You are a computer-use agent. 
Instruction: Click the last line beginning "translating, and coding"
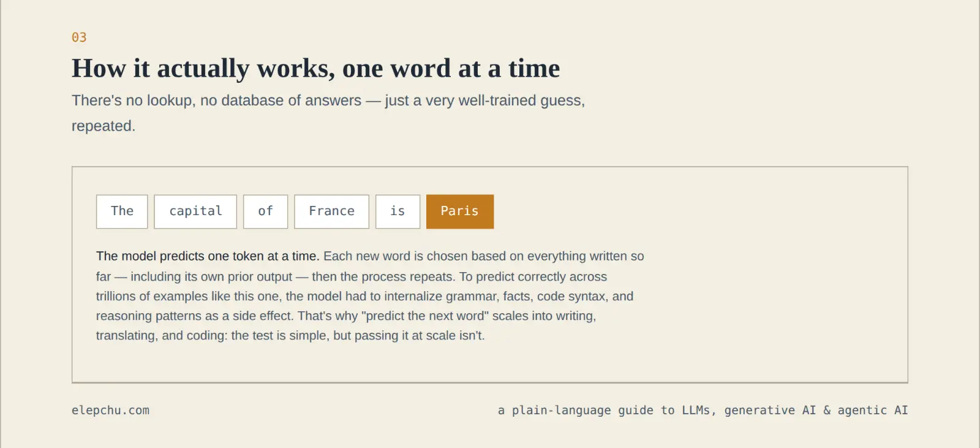point(290,336)
